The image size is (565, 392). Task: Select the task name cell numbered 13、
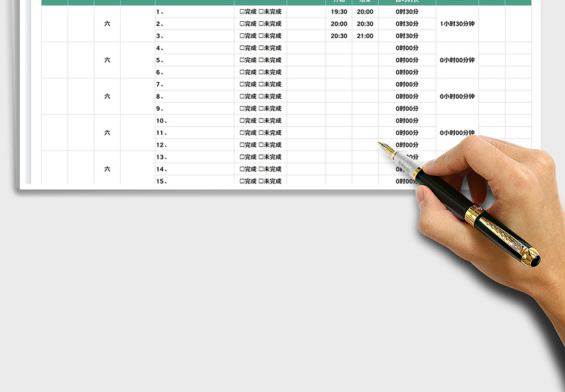(194, 157)
